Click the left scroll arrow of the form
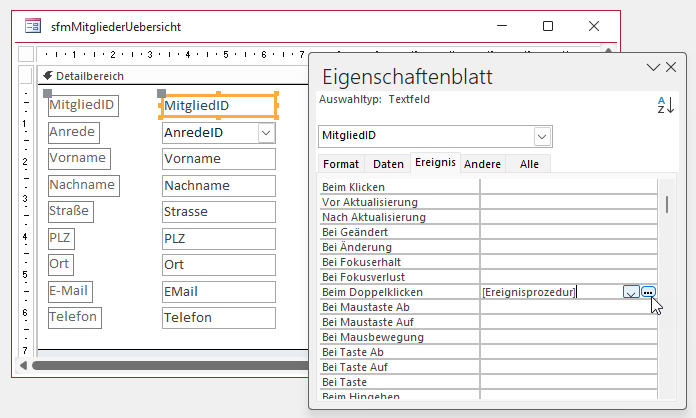696x418 pixels. coord(23,366)
